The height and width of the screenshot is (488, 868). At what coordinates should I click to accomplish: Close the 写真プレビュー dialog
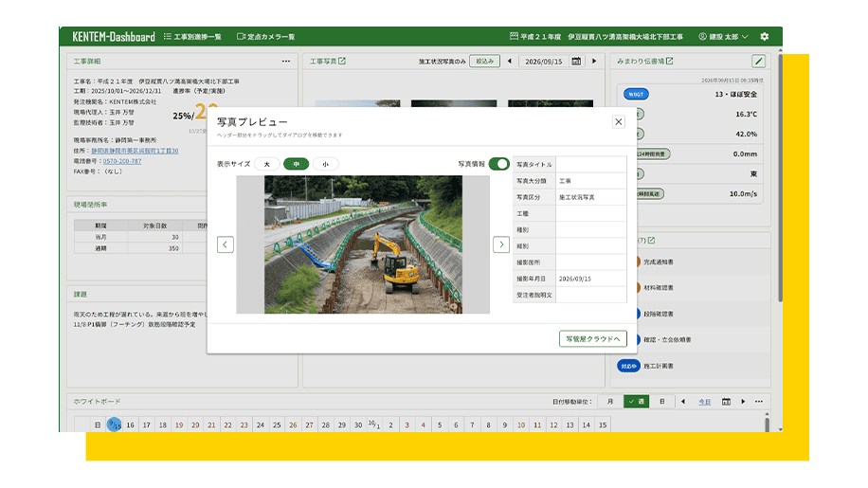619,121
